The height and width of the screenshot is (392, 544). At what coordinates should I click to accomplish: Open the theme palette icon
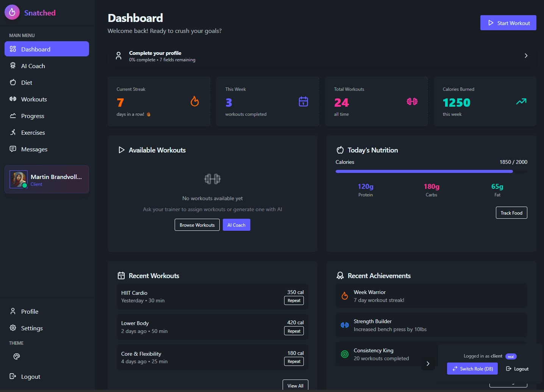tap(17, 356)
